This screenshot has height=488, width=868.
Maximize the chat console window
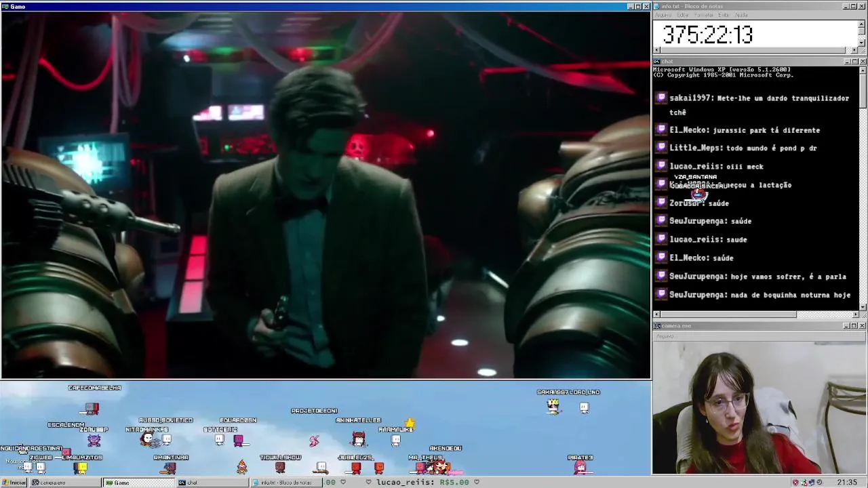(854, 62)
